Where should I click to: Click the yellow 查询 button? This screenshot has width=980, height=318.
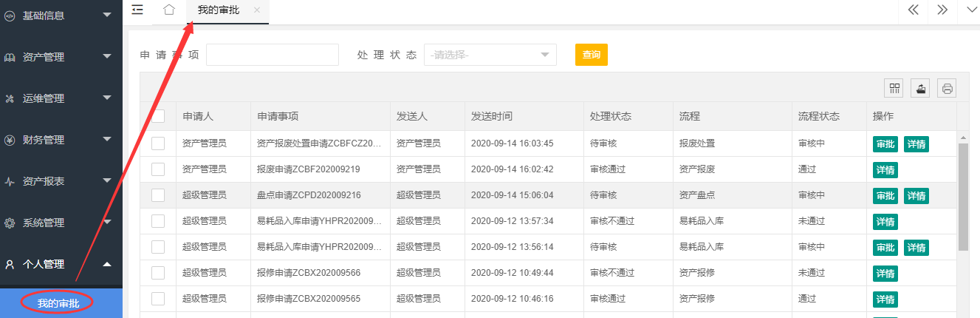tap(591, 55)
